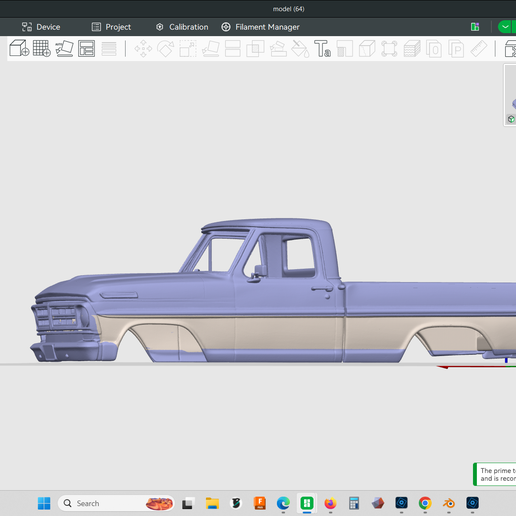516x516 pixels.
Task: Open Microsoft Edge from the taskbar
Action: [x=283, y=503]
